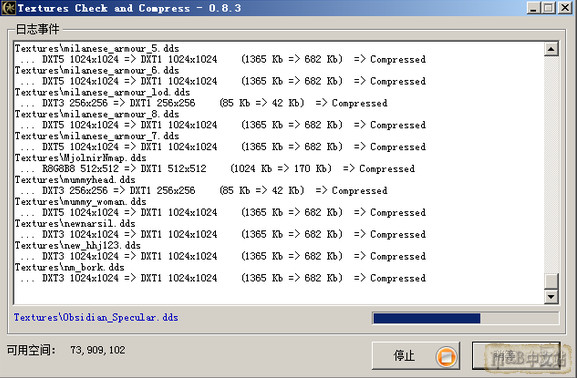Select the Textures\milanese_armour_6.dds log line
Screen dimensions: 577x378
(97, 70)
